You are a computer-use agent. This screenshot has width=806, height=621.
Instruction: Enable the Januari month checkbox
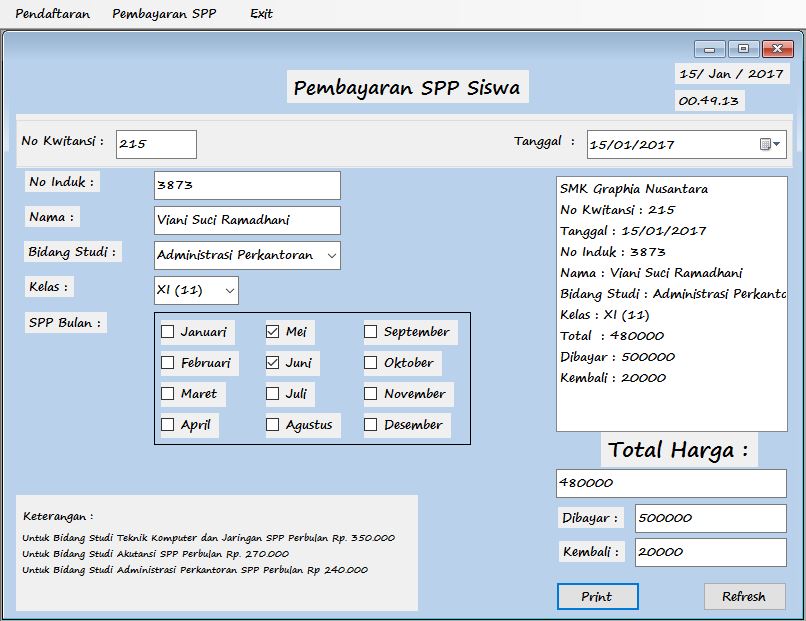[x=168, y=332]
